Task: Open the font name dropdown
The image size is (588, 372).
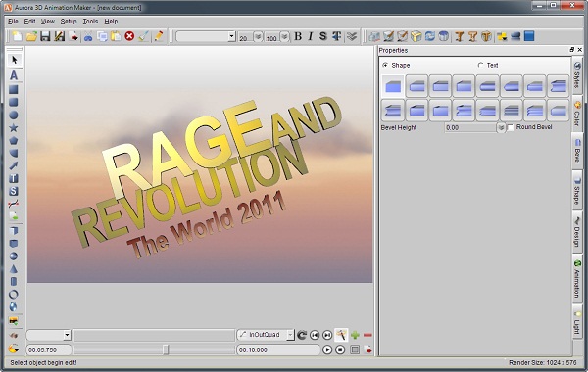Action: point(231,36)
